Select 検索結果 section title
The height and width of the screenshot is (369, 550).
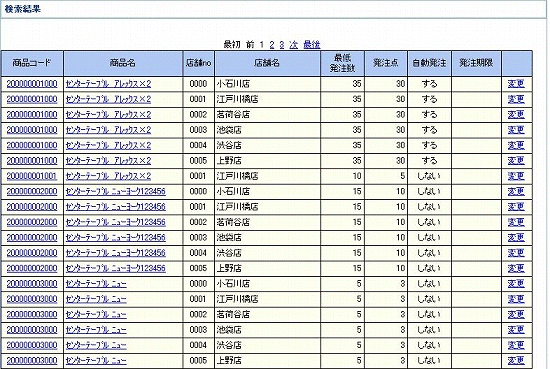point(23,9)
